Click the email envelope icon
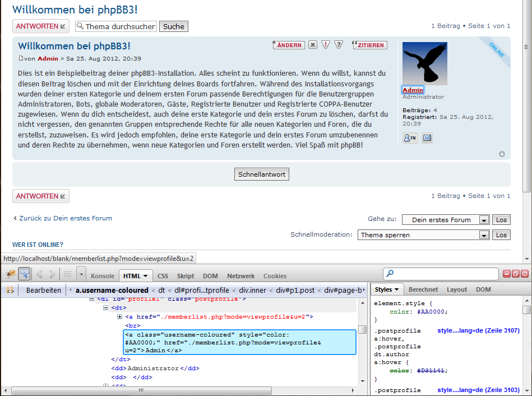Image resolution: width=532 pixels, height=396 pixels. (427, 138)
